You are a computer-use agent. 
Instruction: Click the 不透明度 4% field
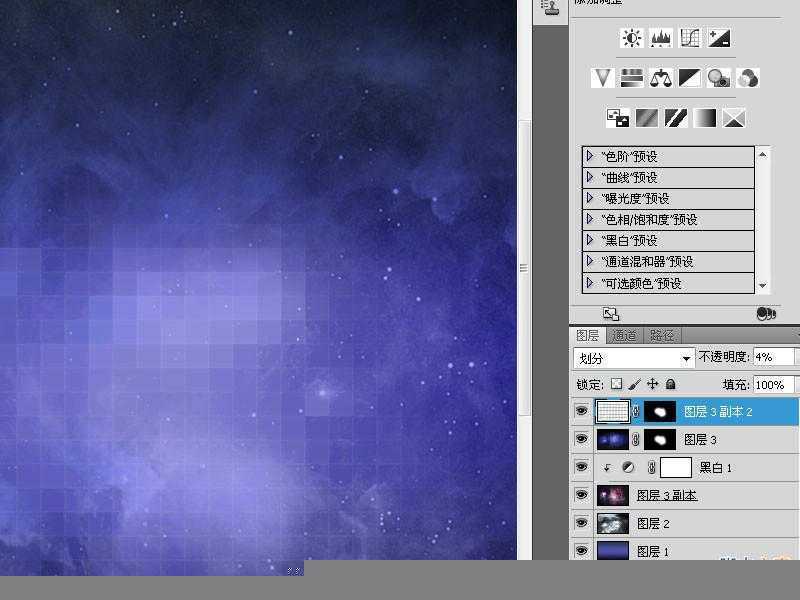[773, 357]
